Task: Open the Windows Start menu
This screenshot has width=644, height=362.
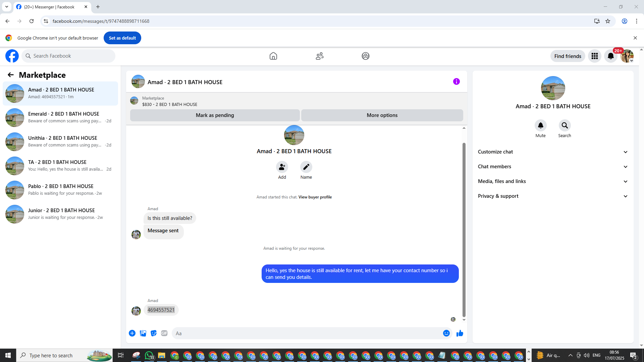Action: coord(8,355)
